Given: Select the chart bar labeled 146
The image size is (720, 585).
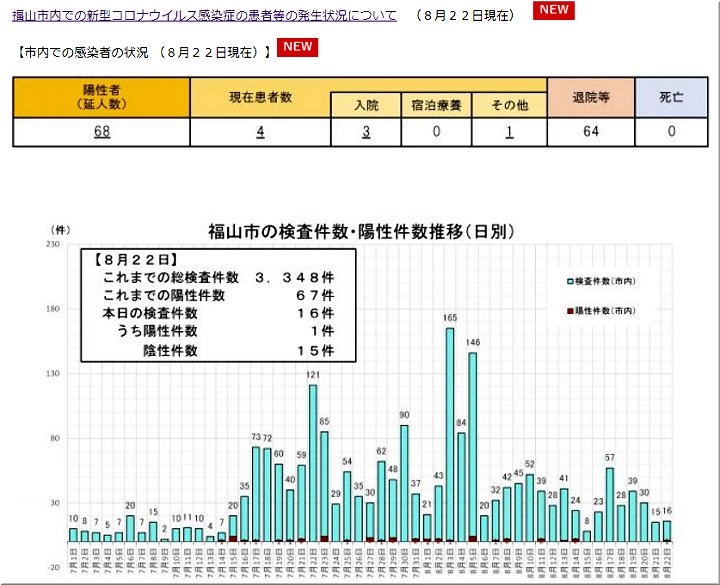Looking at the screenshot, I should click(x=473, y=447).
